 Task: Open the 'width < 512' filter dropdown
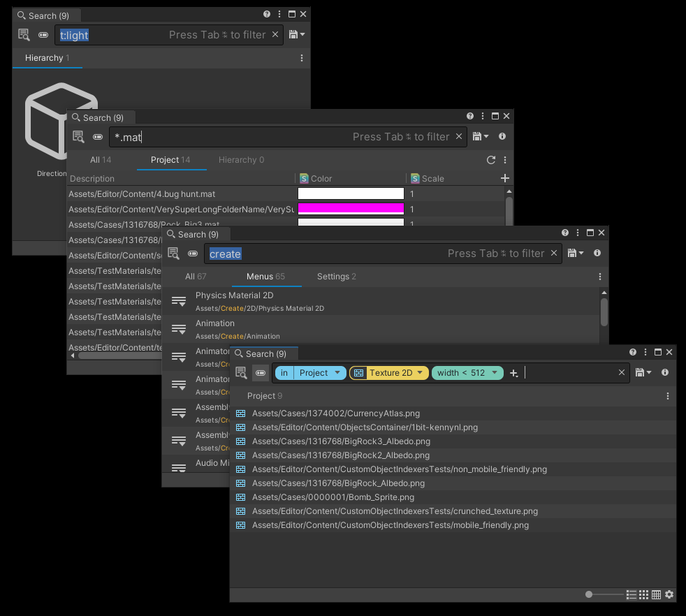495,373
